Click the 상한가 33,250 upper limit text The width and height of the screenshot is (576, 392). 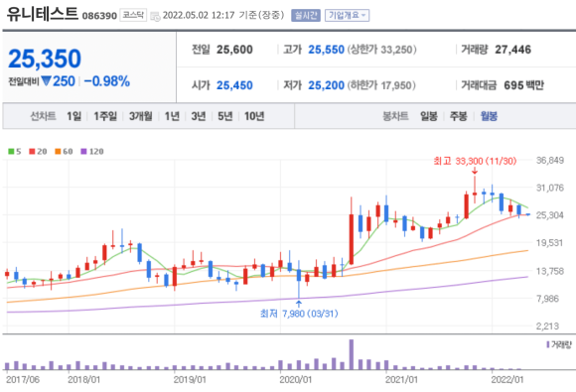pyautogui.click(x=382, y=50)
